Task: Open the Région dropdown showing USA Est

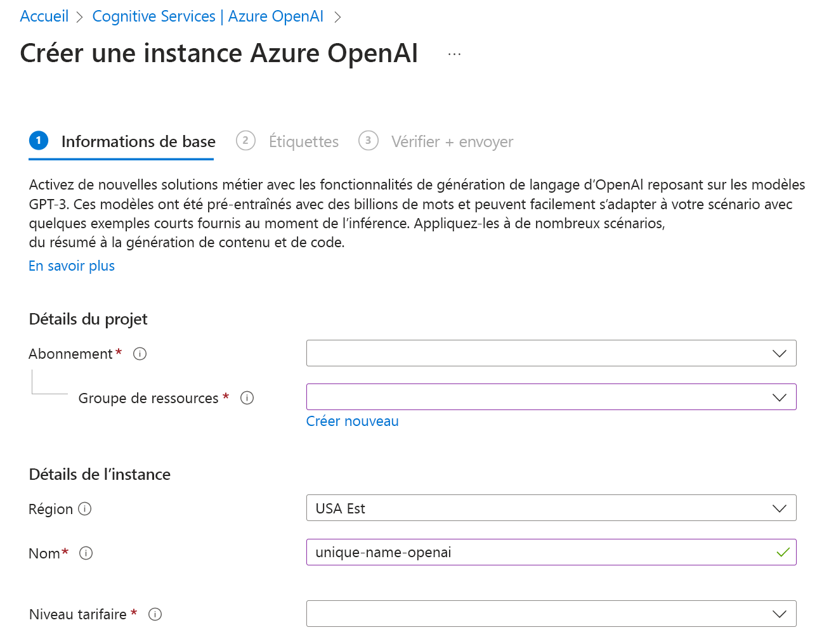Action: (551, 508)
